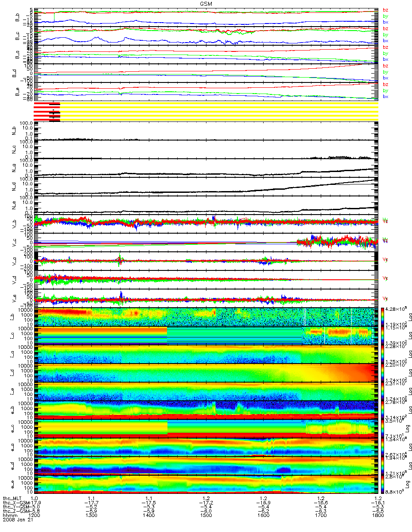The image size is (412, 532).
Task: Click the bz legend of the B_d panel
Action: (x=385, y=66)
